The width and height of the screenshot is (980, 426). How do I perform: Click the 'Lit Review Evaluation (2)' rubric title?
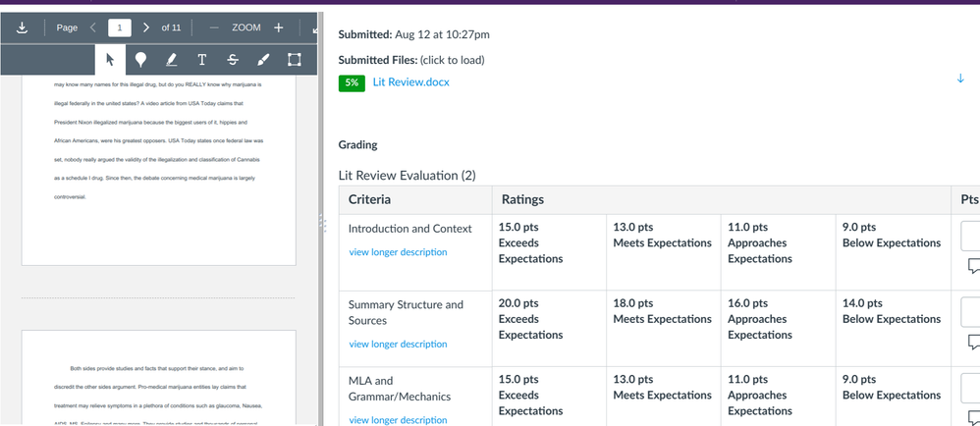(x=407, y=176)
